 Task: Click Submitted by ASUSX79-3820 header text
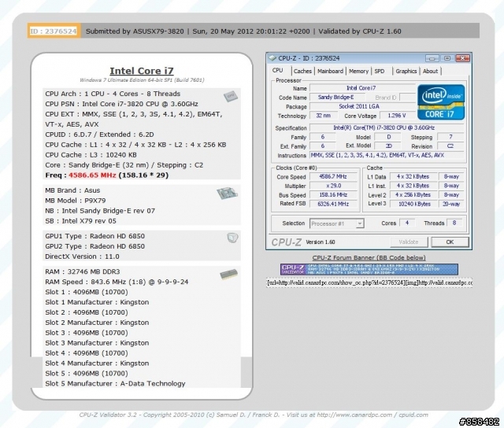(x=135, y=31)
